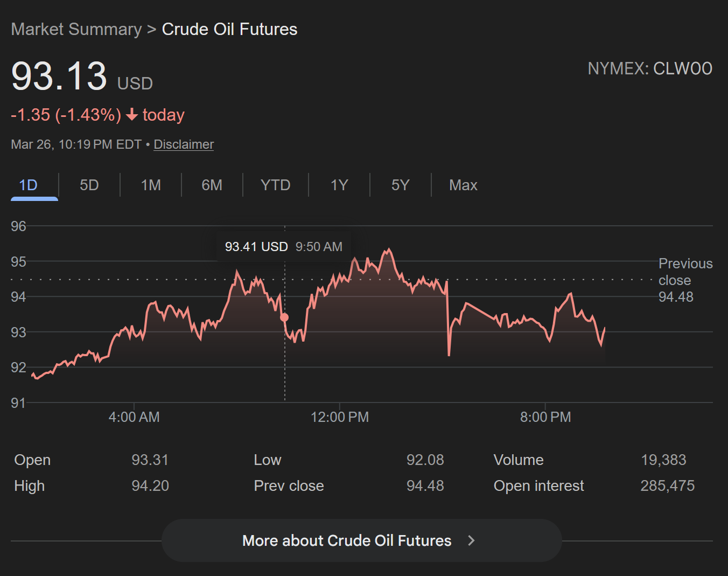Click the 93.41 USD chart tooltip
Image resolution: width=728 pixels, height=576 pixels.
tap(284, 247)
